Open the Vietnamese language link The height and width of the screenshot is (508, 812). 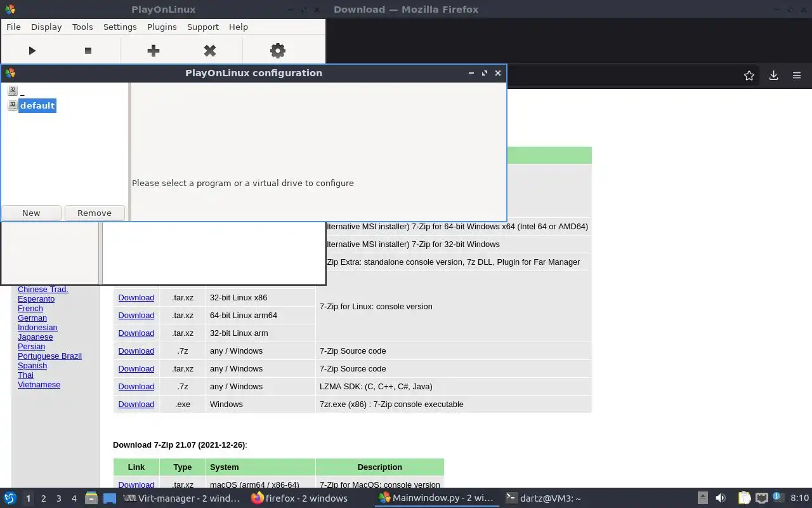[39, 384]
